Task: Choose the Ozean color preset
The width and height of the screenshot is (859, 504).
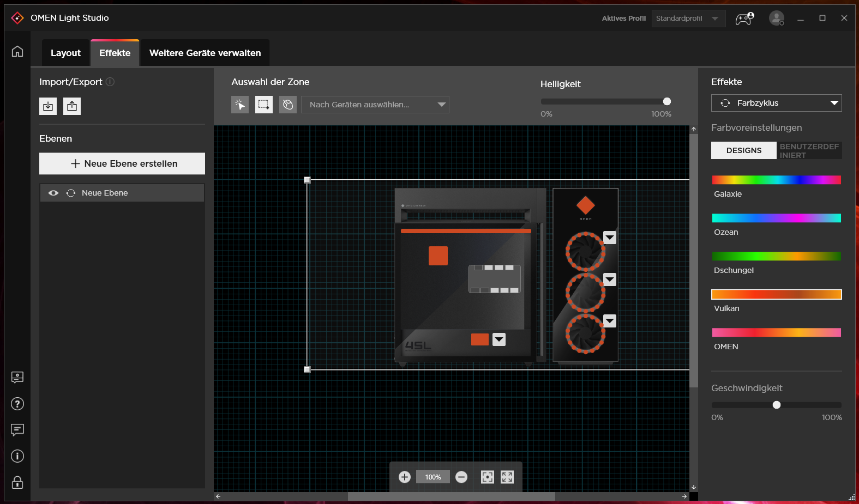Action: pos(777,218)
